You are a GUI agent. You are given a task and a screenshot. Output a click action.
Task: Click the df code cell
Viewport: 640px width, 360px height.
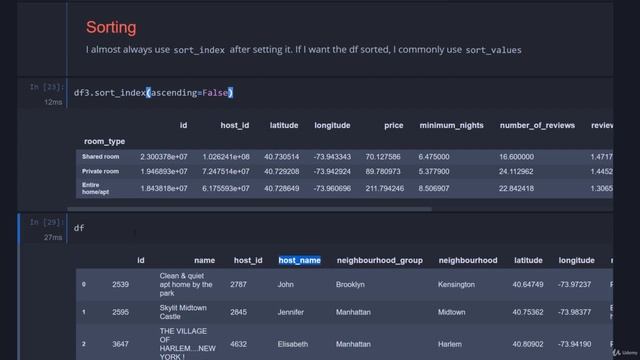pos(341,228)
